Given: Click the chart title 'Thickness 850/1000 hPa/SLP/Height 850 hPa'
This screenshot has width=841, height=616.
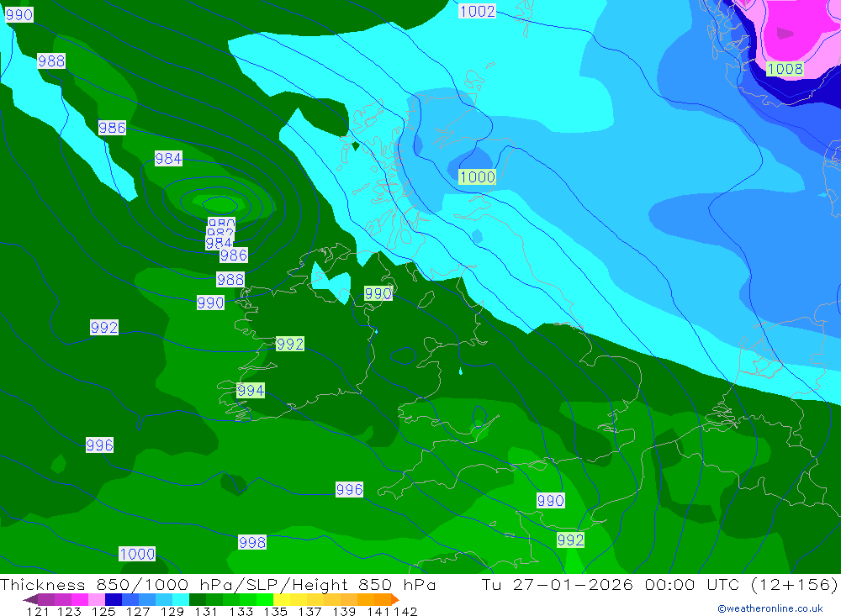Looking at the screenshot, I should click(x=218, y=584).
